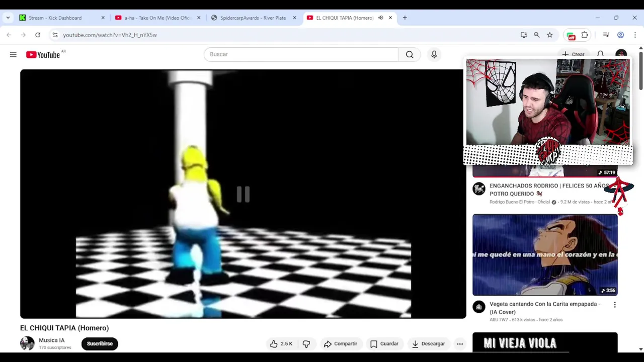This screenshot has height=362, width=644.
Task: Close the SpidercarpAwards tab
Action: [294, 18]
